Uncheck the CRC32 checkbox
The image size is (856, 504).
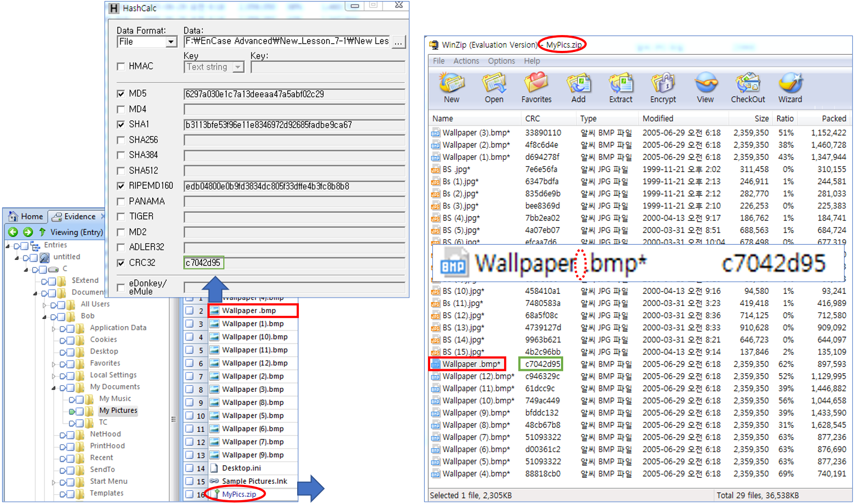pos(120,263)
